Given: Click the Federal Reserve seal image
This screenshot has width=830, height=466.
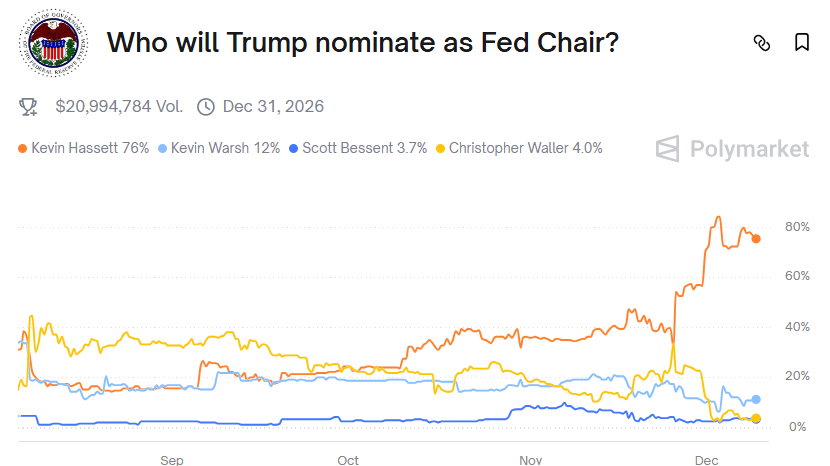Looking at the screenshot, I should click(x=57, y=44).
